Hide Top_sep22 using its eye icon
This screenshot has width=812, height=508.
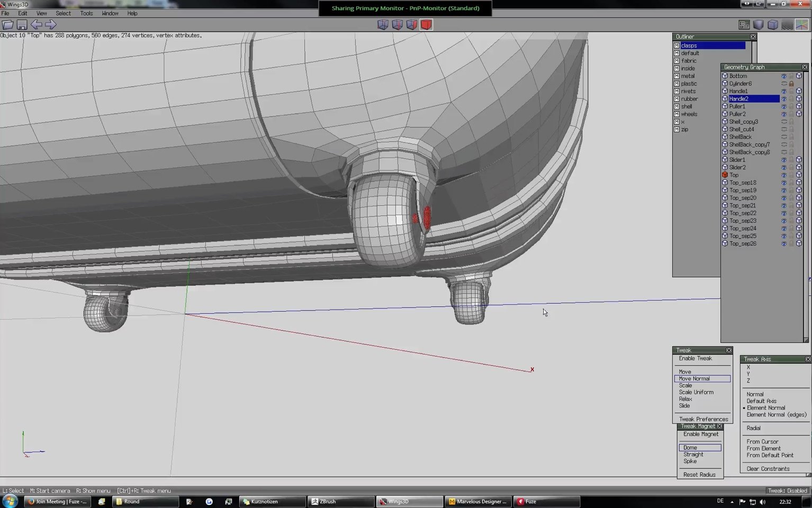(784, 213)
